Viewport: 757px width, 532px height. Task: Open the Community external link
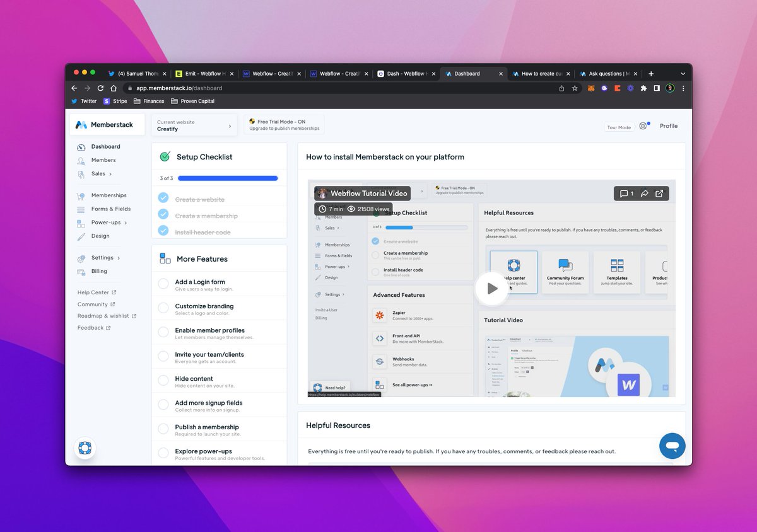(x=96, y=304)
